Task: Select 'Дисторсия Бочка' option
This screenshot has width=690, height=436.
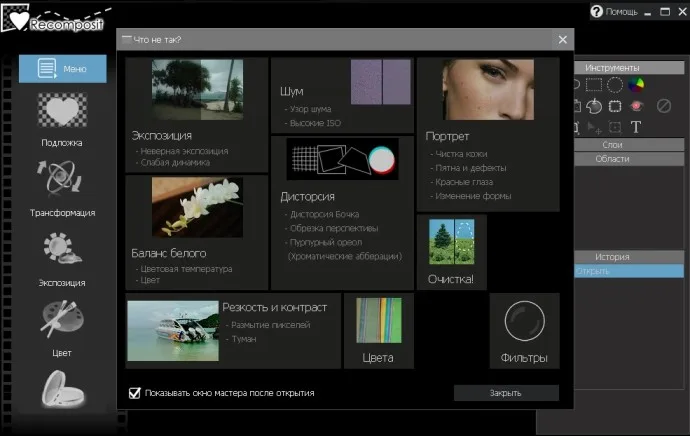Action: click(x=322, y=214)
